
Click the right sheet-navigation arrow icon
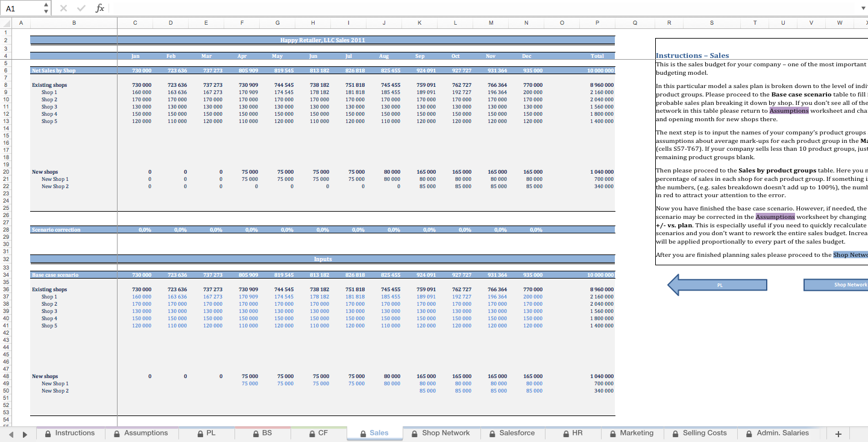(25, 433)
